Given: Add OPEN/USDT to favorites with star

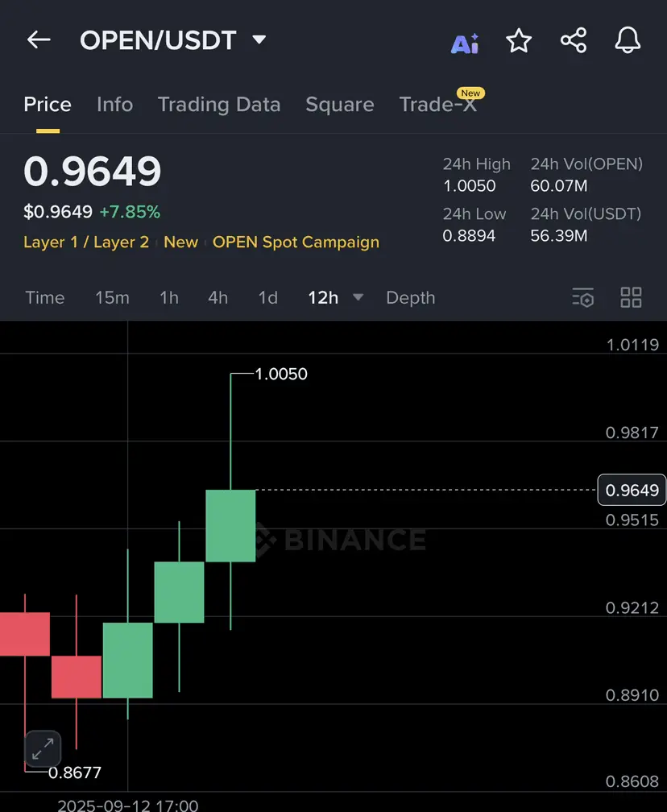Looking at the screenshot, I should [519, 40].
